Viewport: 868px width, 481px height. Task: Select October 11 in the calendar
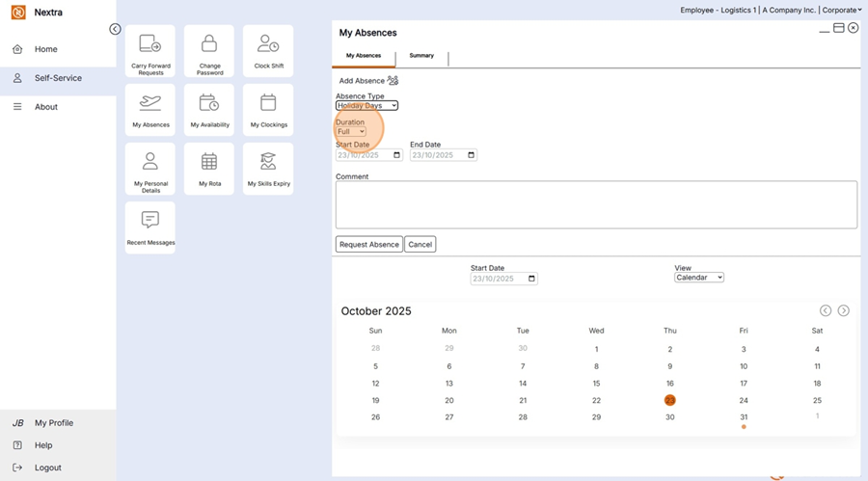[817, 366]
